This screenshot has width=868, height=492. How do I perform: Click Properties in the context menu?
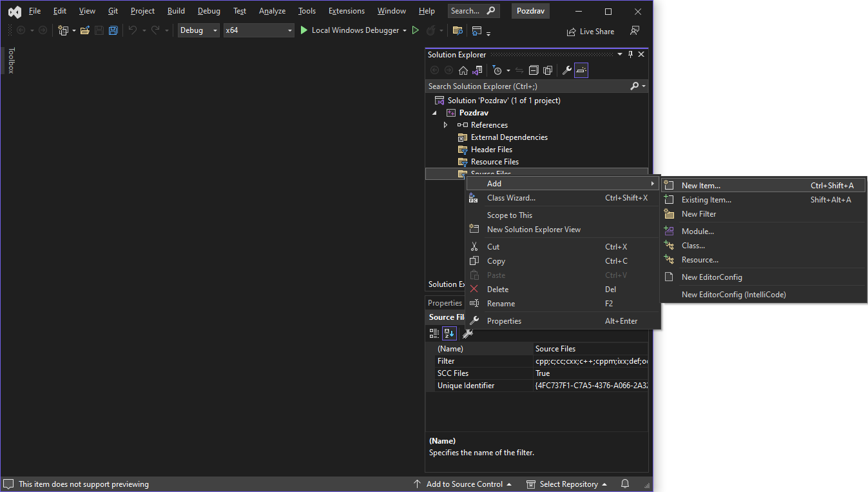(563, 321)
